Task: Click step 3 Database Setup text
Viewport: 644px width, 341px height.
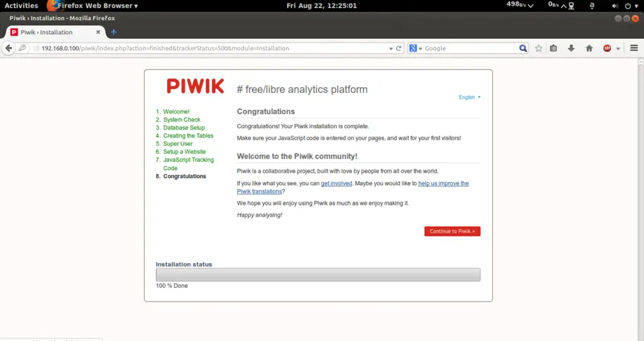Action: (184, 127)
